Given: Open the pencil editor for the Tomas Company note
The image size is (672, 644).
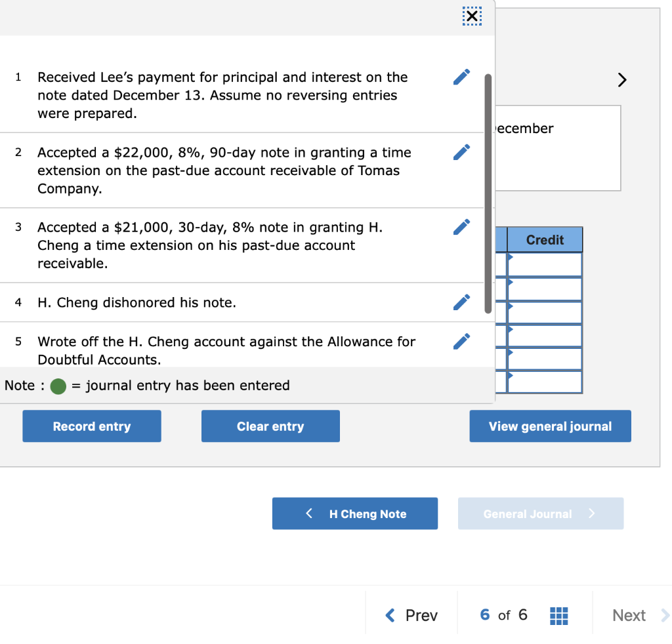Looking at the screenshot, I should tap(461, 151).
